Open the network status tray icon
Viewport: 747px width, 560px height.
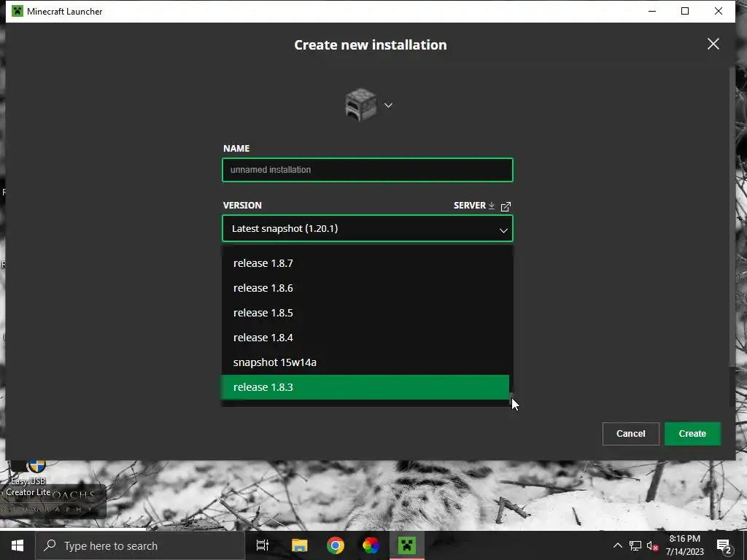point(635,545)
